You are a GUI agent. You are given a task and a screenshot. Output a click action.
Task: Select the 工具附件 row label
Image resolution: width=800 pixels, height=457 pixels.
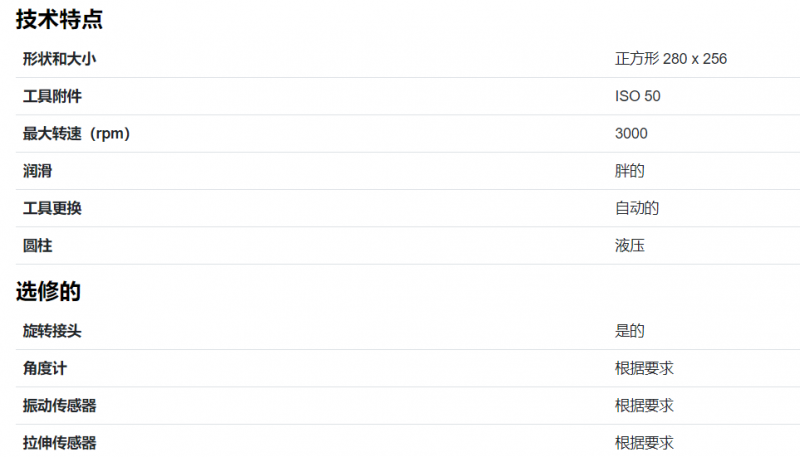click(52, 96)
